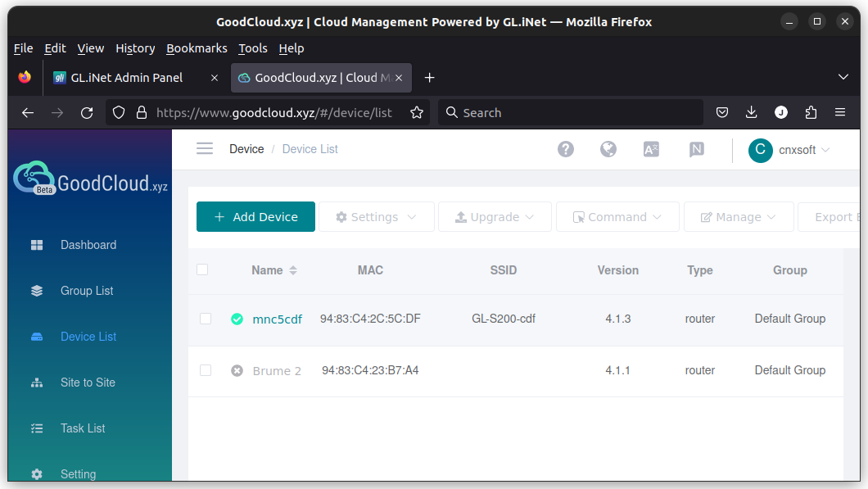Bookmark this page with the star icon
Screen dimensions: 868x489
pos(417,113)
